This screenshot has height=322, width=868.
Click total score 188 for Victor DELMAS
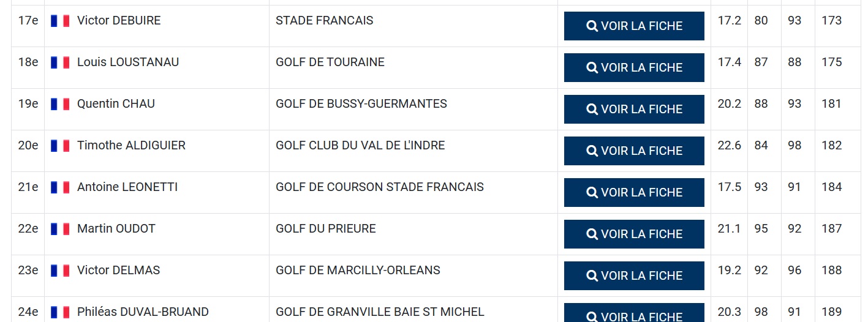(832, 271)
